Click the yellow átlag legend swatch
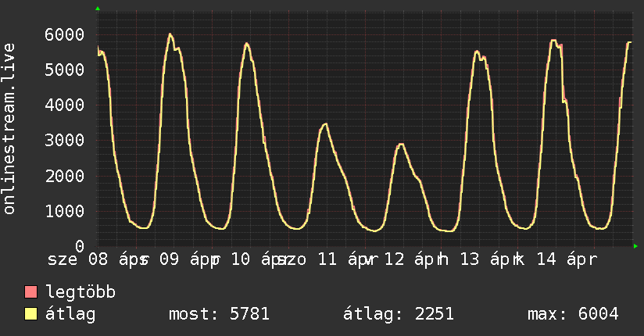 pyautogui.click(x=30, y=313)
